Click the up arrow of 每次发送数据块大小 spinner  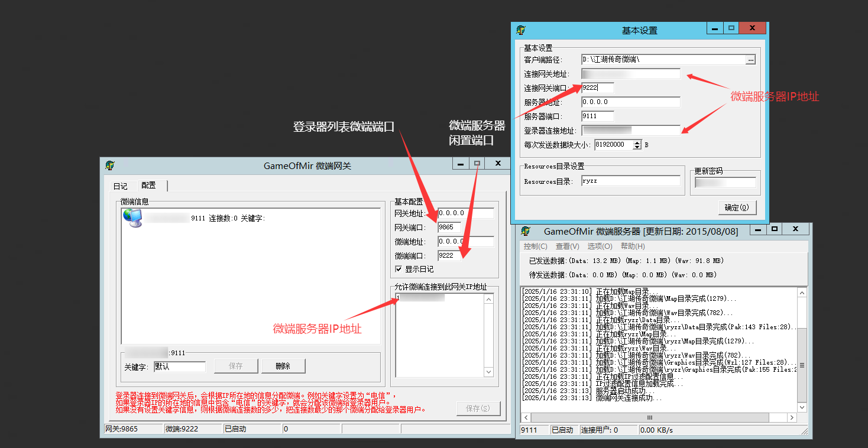click(637, 142)
